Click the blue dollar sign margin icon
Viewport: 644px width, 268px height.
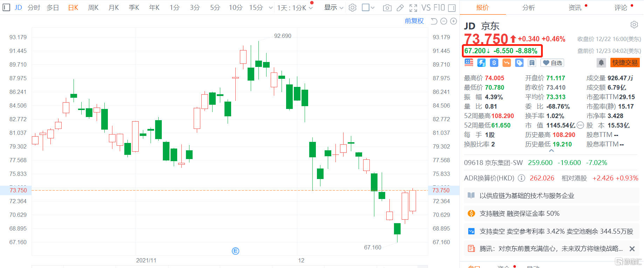[x=494, y=63]
